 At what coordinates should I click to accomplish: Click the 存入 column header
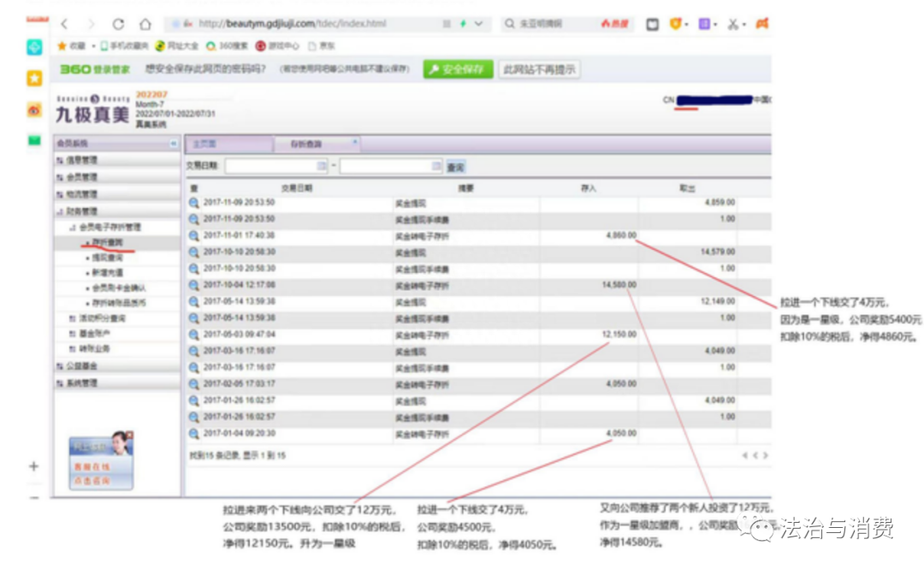[588, 188]
